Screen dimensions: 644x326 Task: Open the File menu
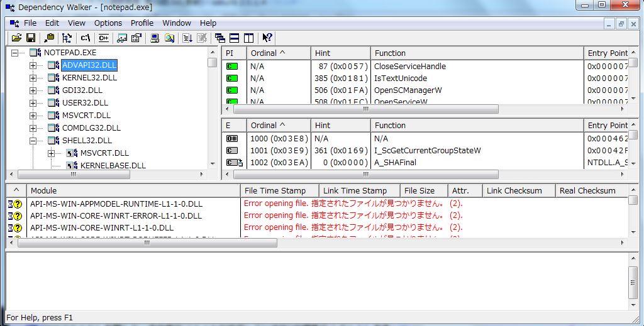[30, 23]
